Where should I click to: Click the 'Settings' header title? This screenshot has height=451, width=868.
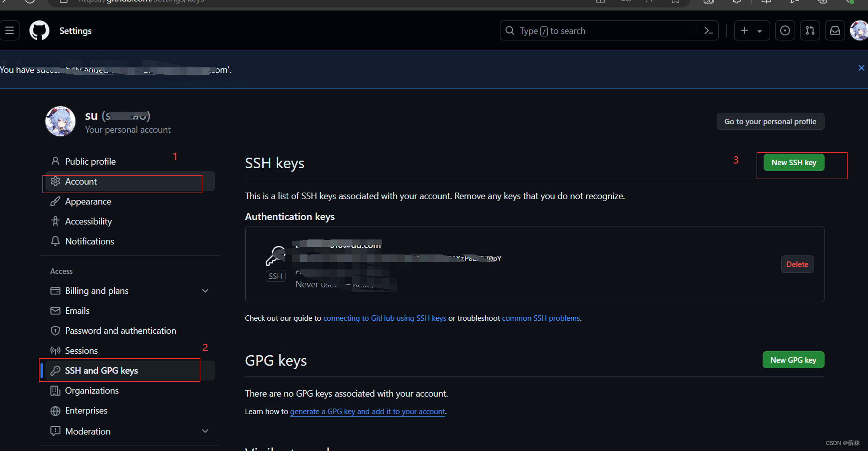coord(75,31)
